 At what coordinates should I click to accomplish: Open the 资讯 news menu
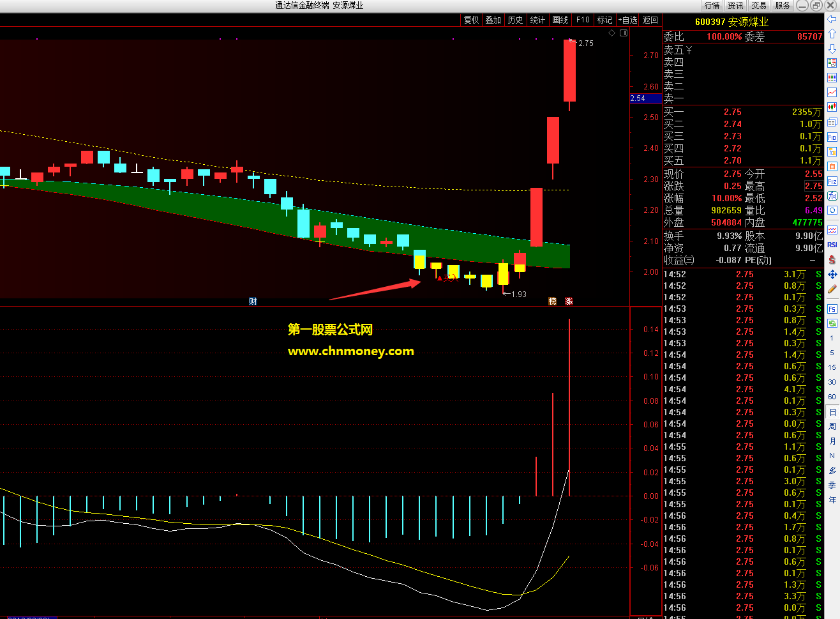click(735, 5)
